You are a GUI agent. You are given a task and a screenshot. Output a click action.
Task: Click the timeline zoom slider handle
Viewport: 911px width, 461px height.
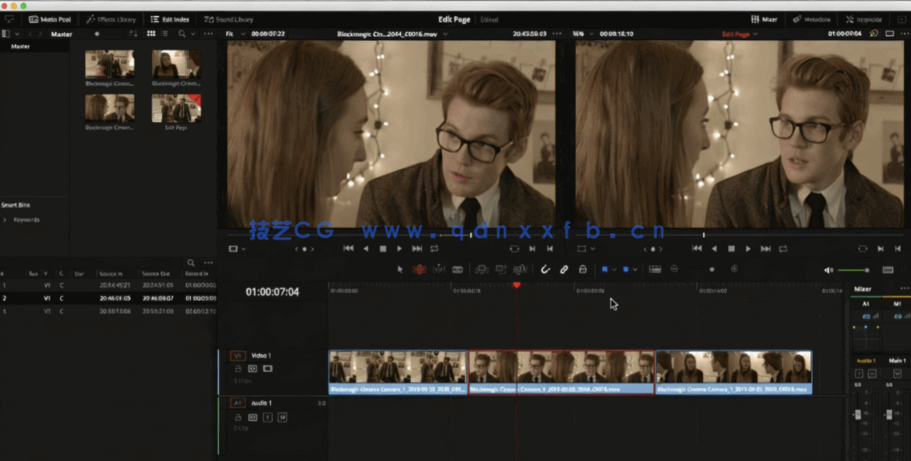pyautogui.click(x=712, y=269)
